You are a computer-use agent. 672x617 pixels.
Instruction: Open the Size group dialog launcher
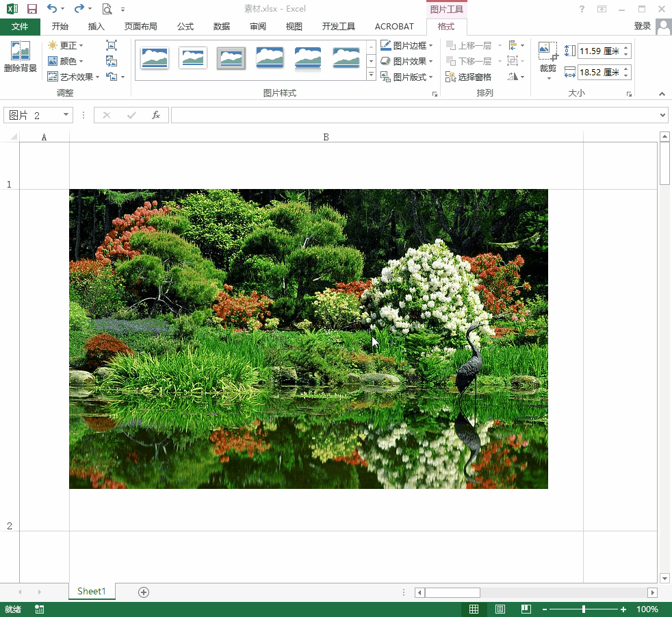coord(629,94)
